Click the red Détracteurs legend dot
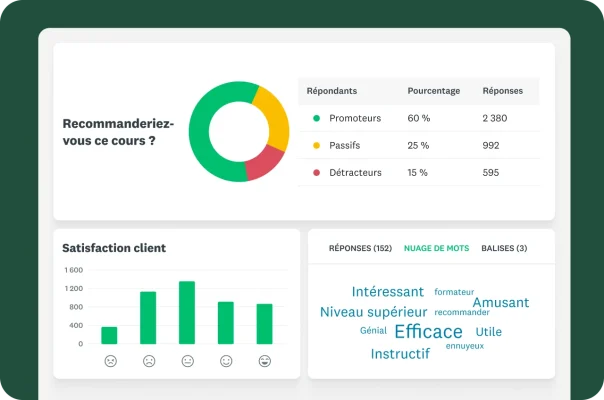 pos(316,173)
